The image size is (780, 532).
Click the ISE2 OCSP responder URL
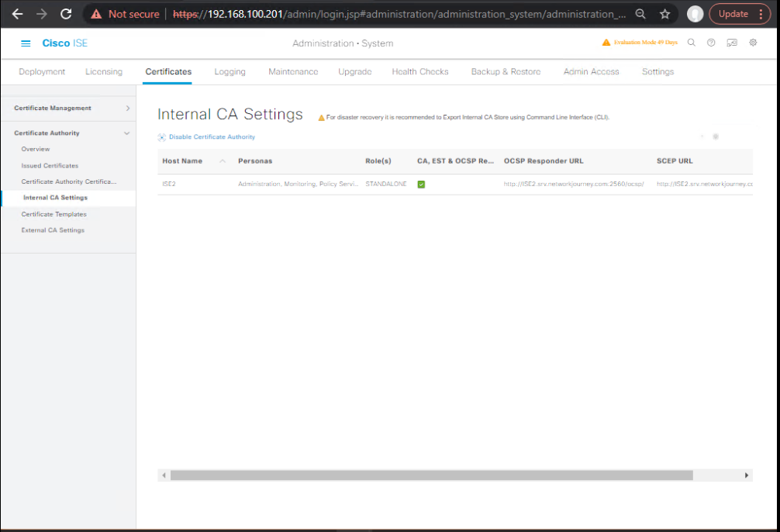(574, 184)
